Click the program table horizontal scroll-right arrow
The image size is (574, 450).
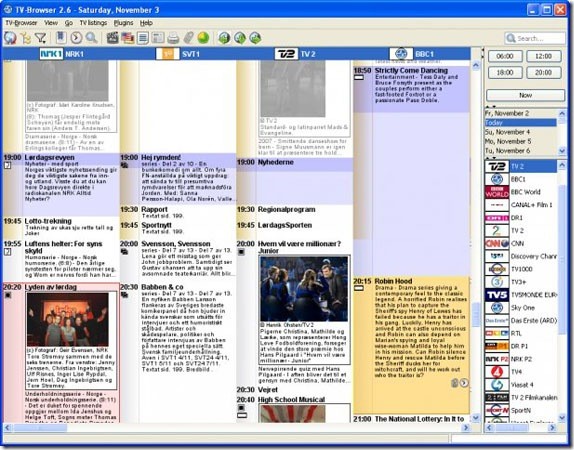pyautogui.click(x=466, y=428)
